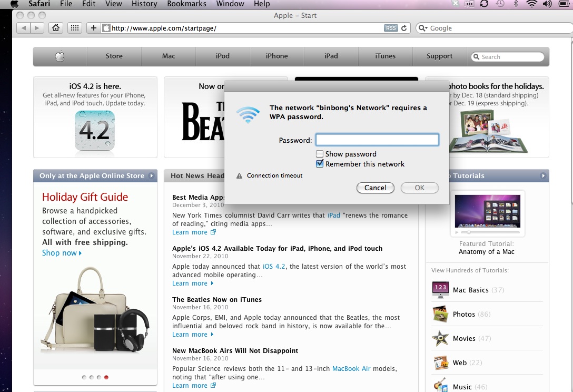573x392 pixels.
Task: Click Learn more under Best Media Apps
Action: coord(194,232)
